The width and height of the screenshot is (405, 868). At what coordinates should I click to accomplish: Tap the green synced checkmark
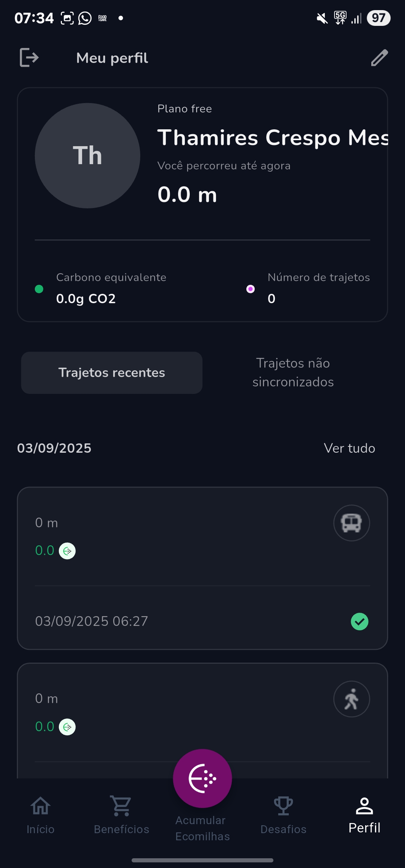[x=359, y=621]
